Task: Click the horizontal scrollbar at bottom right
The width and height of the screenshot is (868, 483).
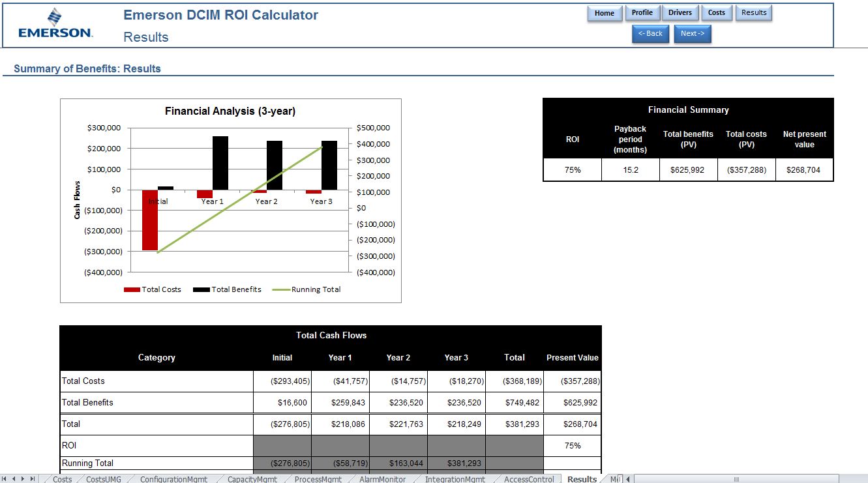Action: pos(737,479)
